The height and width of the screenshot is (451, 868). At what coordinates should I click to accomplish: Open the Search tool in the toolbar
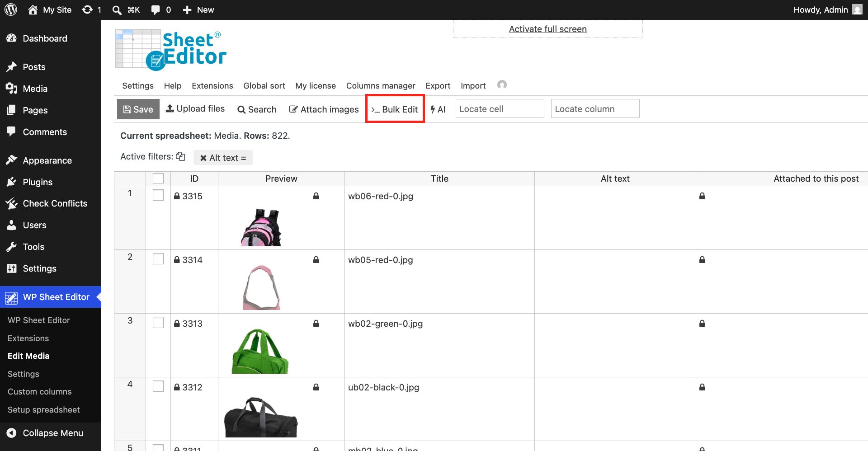[x=257, y=109]
